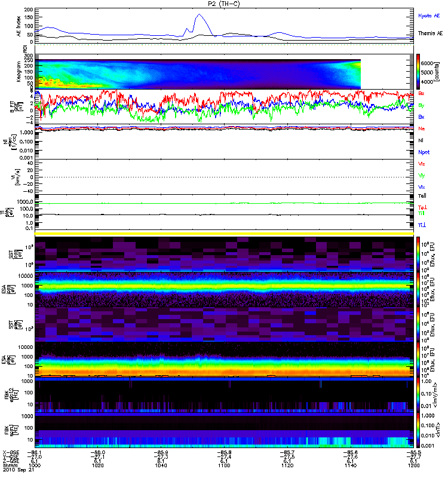Select the red Ne density legend label
Screen dimensions: 448x478
pyautogui.click(x=422, y=128)
